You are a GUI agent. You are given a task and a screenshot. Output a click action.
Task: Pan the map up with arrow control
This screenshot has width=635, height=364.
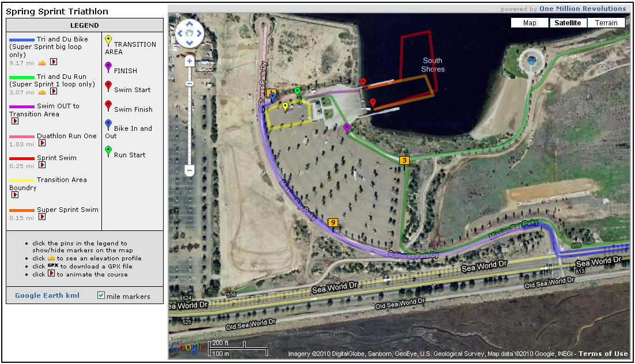click(189, 25)
